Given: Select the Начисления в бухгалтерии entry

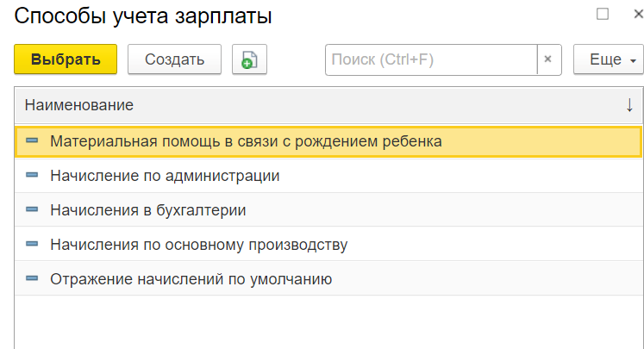Looking at the screenshot, I should (x=148, y=210).
